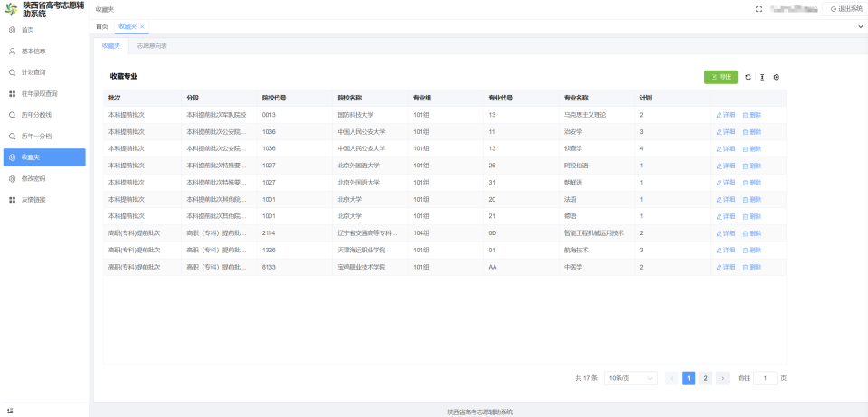Open 详细 for 中医学 row
This screenshot has width=868, height=417.
[726, 267]
